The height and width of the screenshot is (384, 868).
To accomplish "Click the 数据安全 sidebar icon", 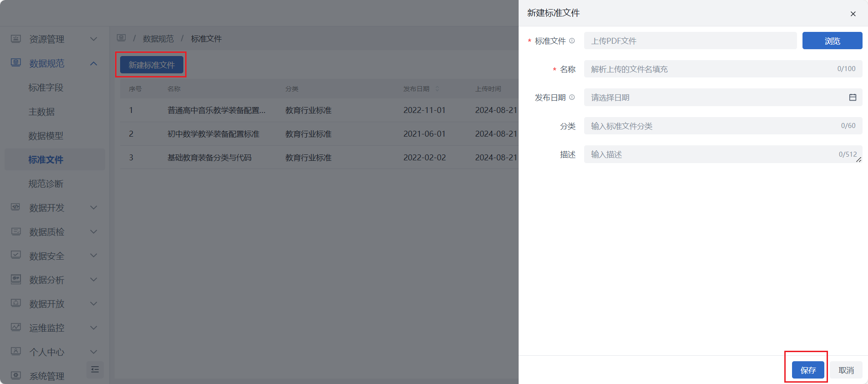I will (16, 255).
